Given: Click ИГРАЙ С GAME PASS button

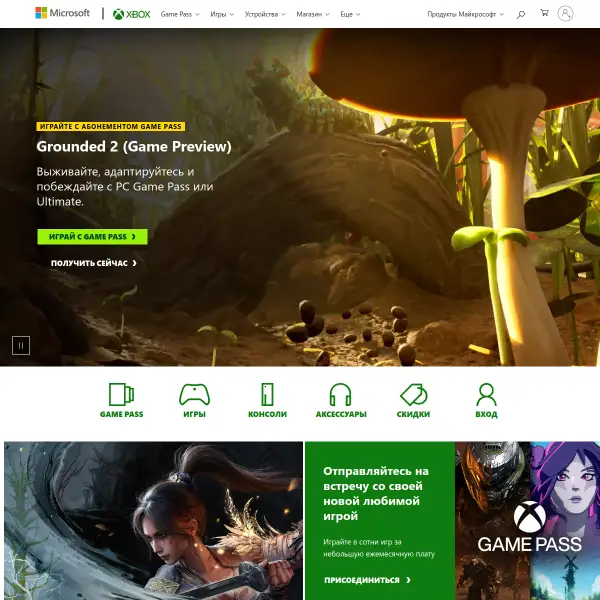Looking at the screenshot, I should point(93,236).
